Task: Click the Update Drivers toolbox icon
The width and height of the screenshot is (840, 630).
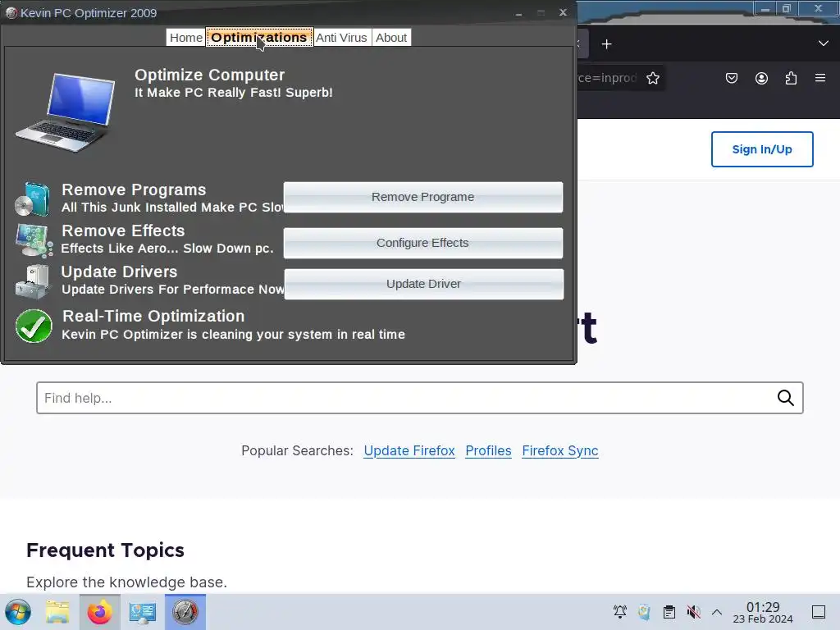Action: 33,281
